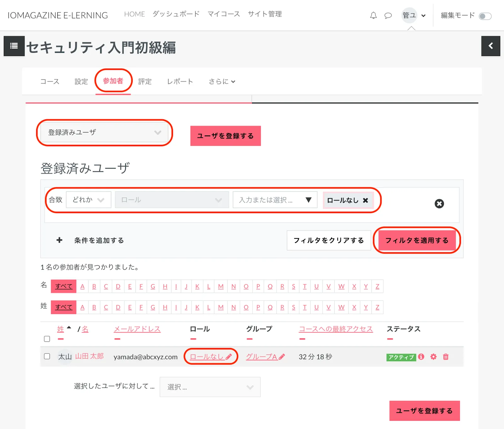Remove the filter row with circled X
This screenshot has height=429, width=504.
tap(439, 204)
